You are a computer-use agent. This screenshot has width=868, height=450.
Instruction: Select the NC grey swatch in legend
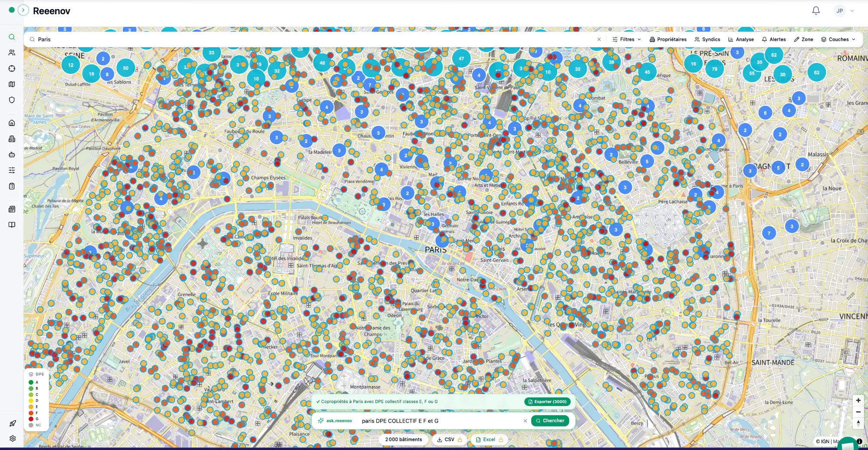click(x=31, y=425)
